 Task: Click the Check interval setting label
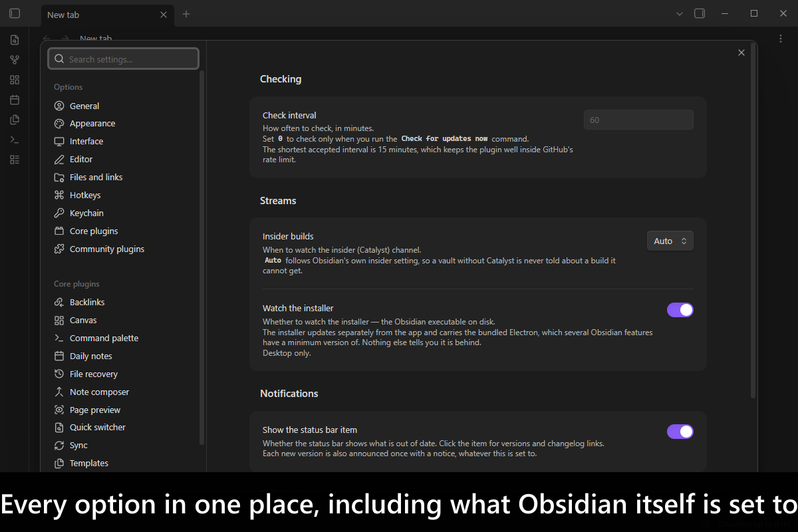tap(289, 115)
